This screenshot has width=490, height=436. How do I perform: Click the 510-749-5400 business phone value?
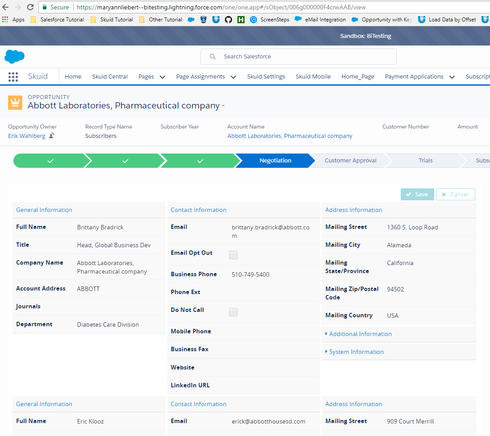point(251,275)
